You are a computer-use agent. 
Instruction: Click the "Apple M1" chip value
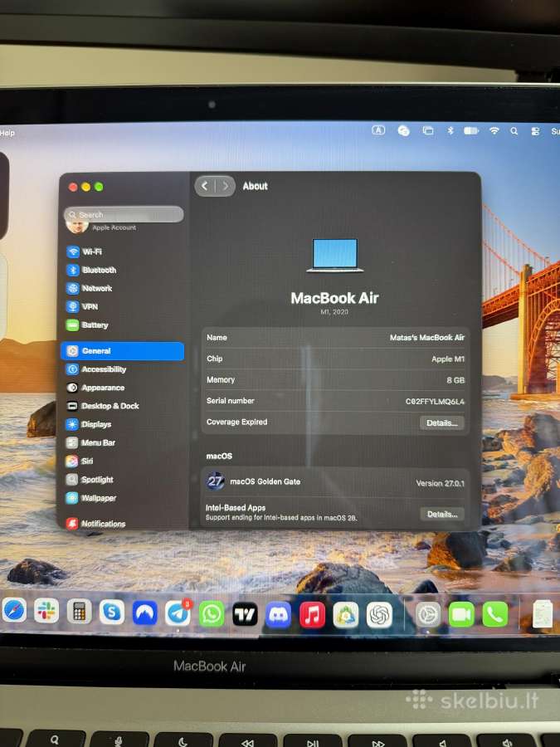click(448, 359)
